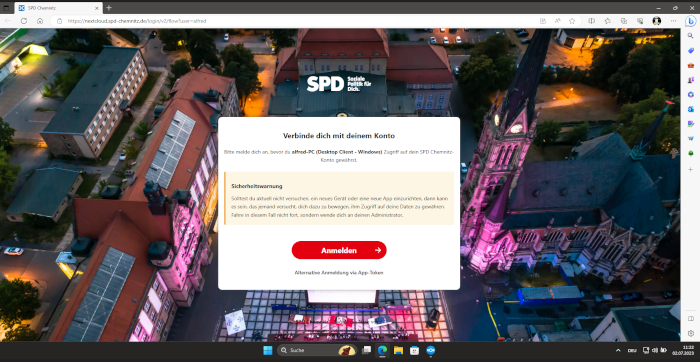This screenshot has width=700, height=362.
Task: Open sidebar Outlook icon
Action: 691,109
